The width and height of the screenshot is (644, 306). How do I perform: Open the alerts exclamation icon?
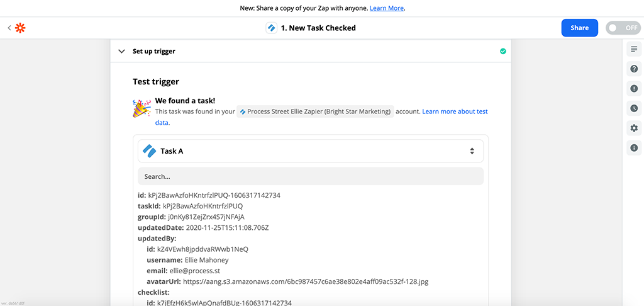tap(634, 89)
